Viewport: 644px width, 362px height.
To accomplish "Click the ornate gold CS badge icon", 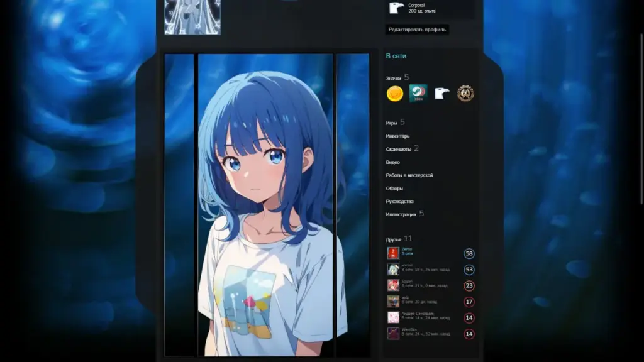I will click(466, 92).
